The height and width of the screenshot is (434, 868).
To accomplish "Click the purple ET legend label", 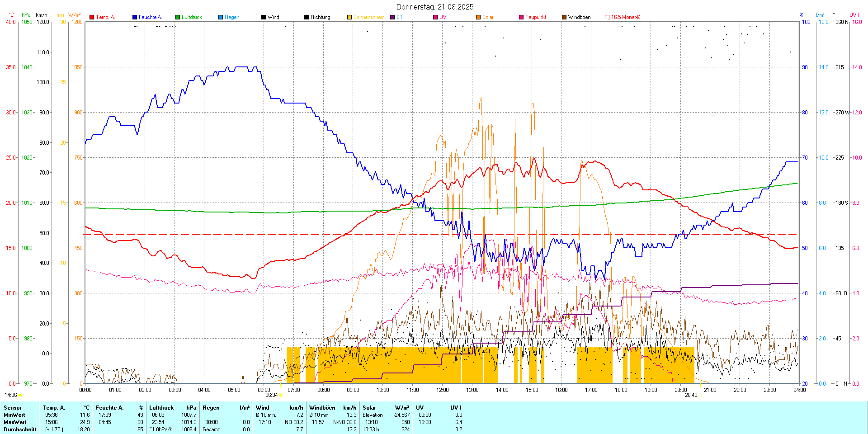I will tap(399, 17).
